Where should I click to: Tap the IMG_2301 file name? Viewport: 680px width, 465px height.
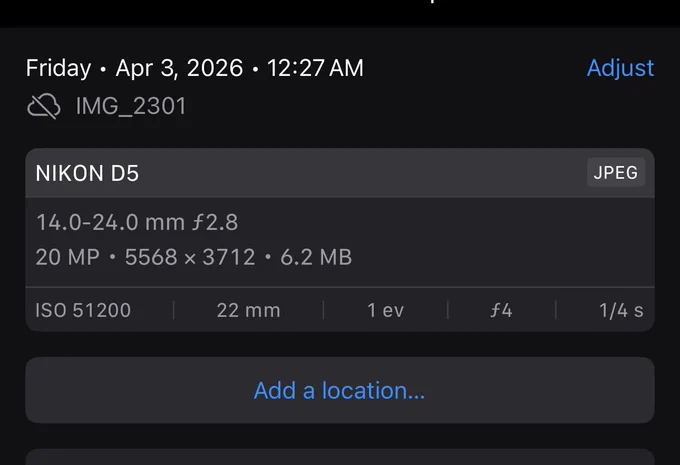coord(131,106)
